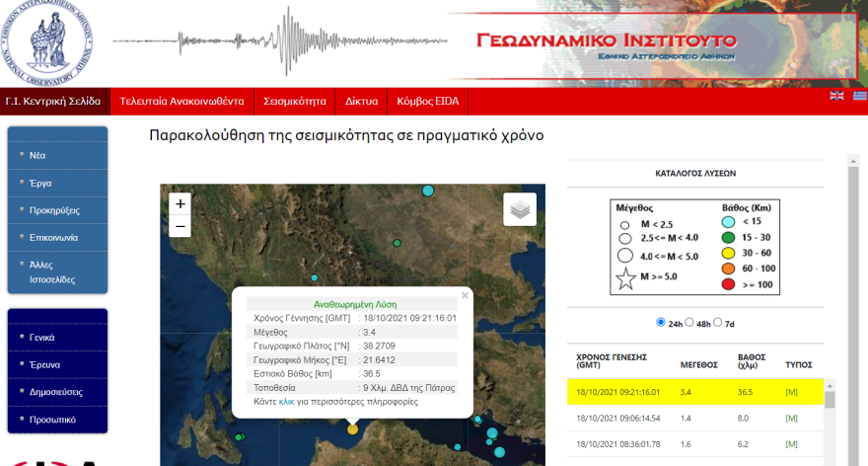
Task: Open Δημοσιεύσεις in the sidebar
Action: point(57,392)
